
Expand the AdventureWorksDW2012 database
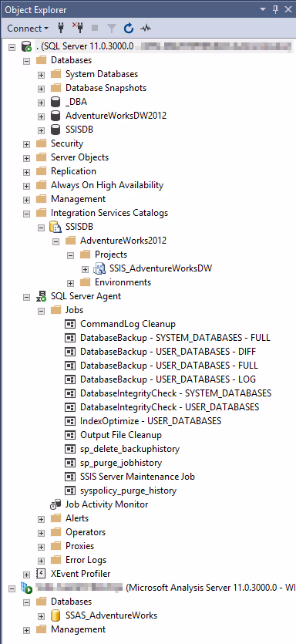[x=41, y=116]
